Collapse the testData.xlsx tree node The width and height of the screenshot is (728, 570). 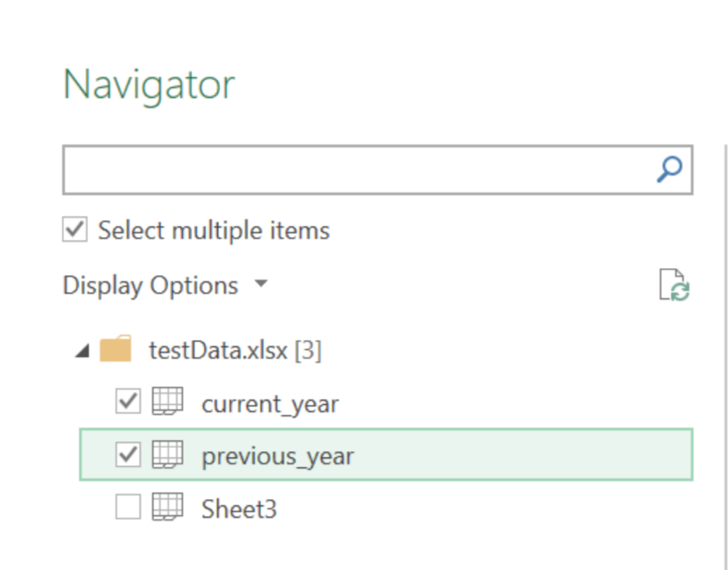pyautogui.click(x=83, y=352)
